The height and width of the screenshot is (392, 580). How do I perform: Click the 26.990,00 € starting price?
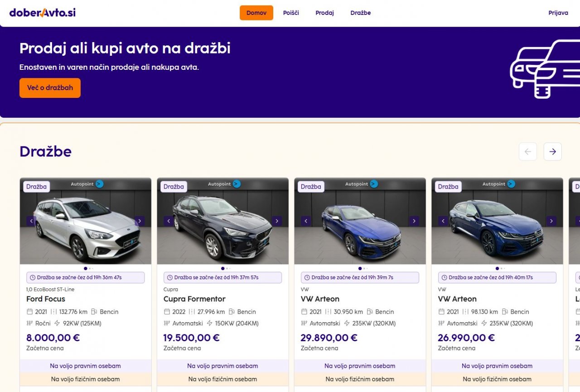[467, 338]
